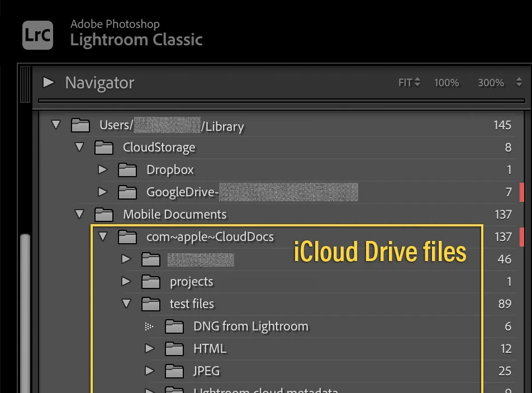Screen dimensions: 532x393
Task: Click the CloudStorage folder name
Action: coord(159,147)
